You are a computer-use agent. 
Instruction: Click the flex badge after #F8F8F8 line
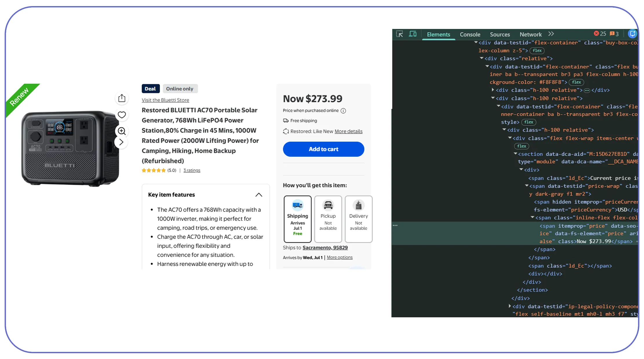tap(577, 82)
